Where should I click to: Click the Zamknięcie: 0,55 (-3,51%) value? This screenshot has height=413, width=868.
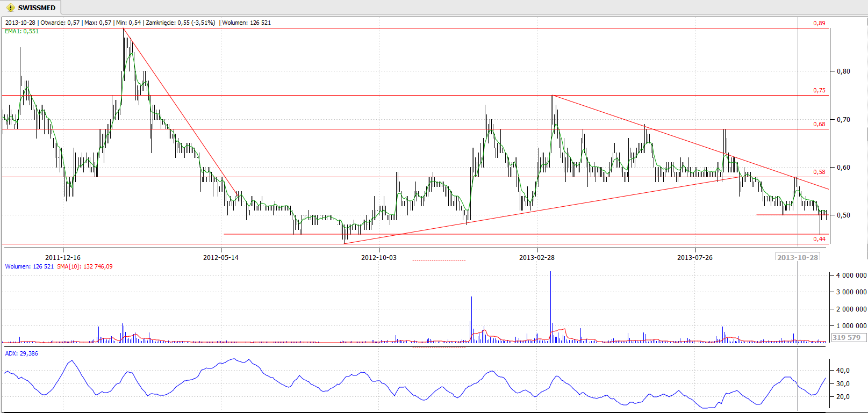[180, 23]
